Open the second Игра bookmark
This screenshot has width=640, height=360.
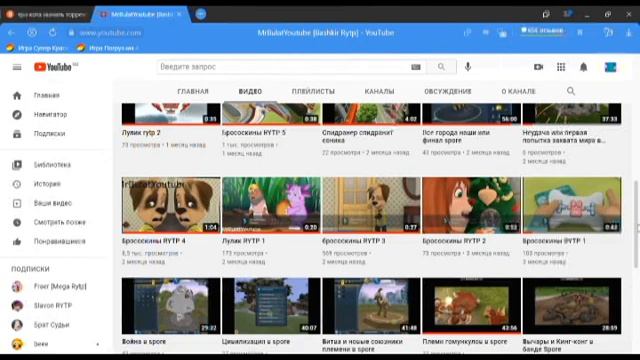click(x=108, y=48)
